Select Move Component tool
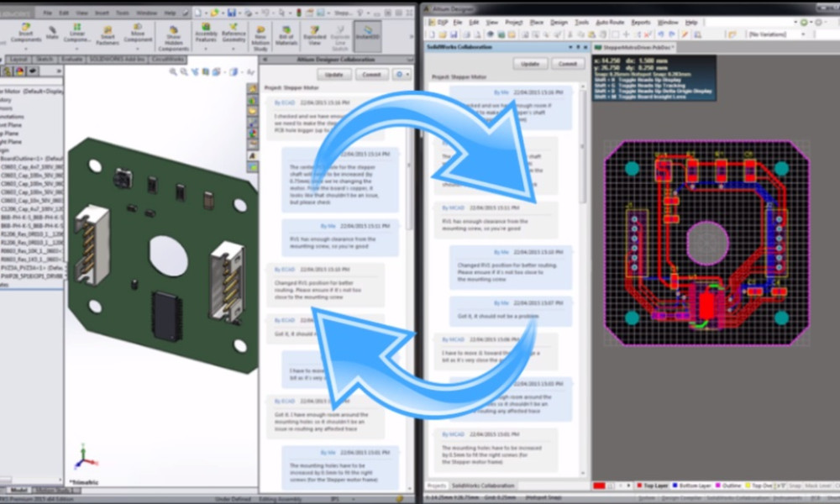840x504 pixels. click(138, 33)
